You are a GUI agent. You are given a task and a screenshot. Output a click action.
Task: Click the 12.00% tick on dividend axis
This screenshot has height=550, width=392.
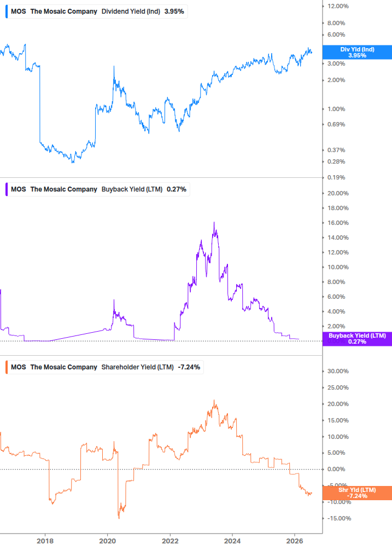pyautogui.click(x=338, y=6)
